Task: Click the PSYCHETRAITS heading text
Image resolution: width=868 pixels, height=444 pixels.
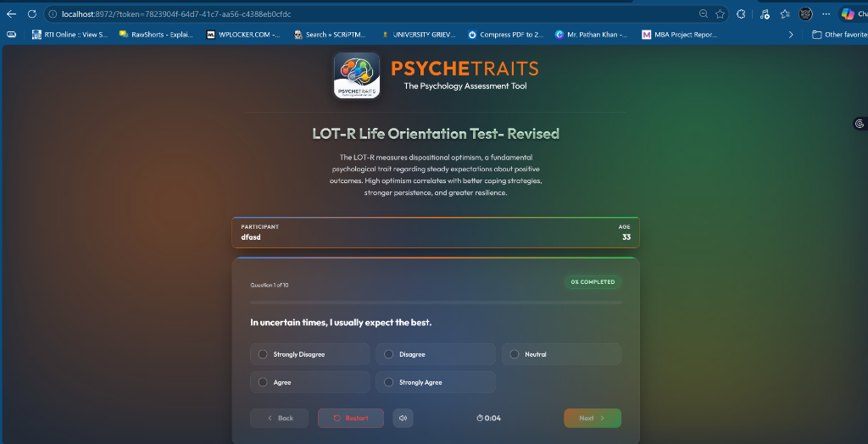Action: tap(465, 69)
